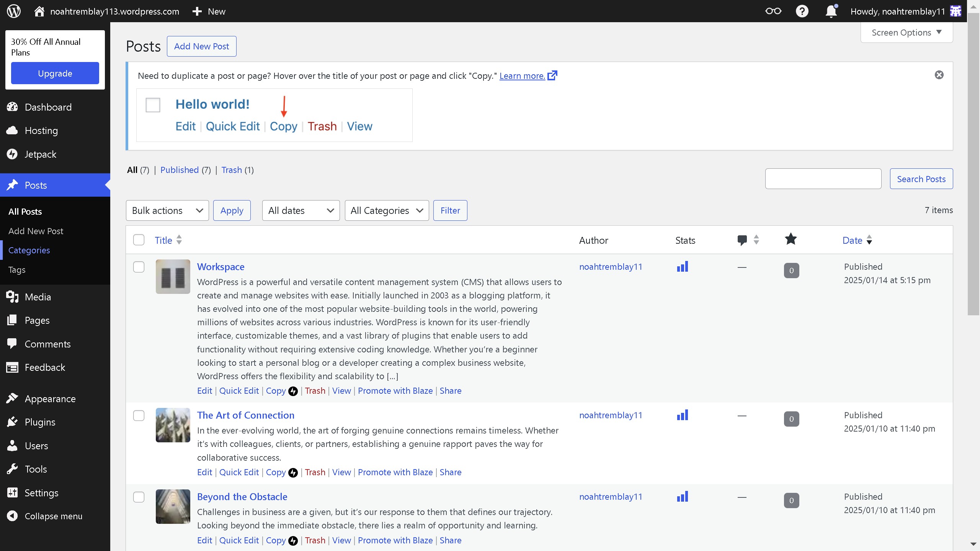The width and height of the screenshot is (980, 551).
Task: Check the select-all posts checkbox
Action: point(139,240)
